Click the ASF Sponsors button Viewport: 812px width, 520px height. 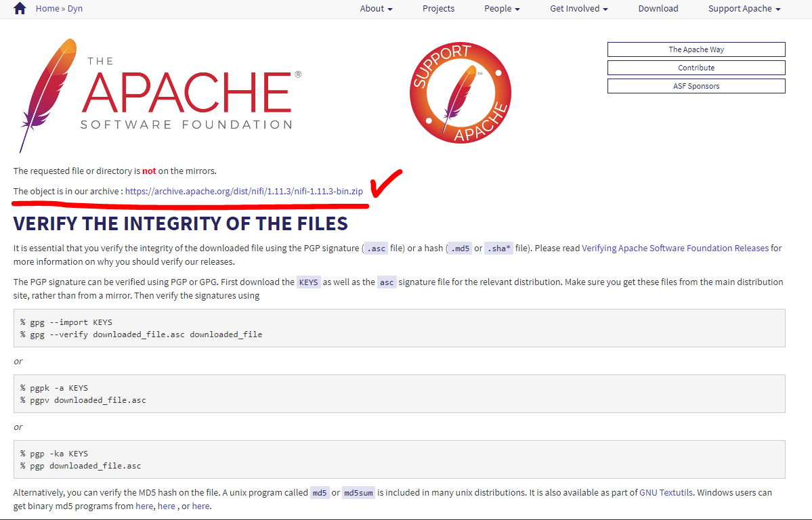(x=696, y=86)
